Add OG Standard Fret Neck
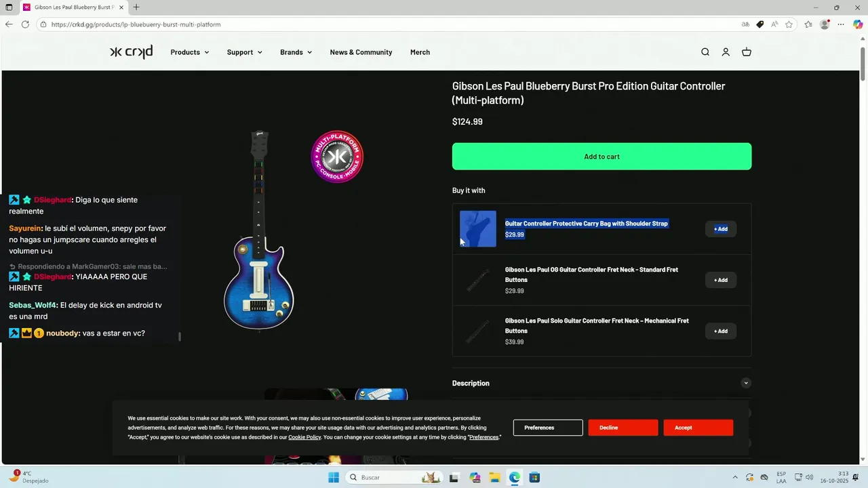The height and width of the screenshot is (488, 868). pos(720,280)
